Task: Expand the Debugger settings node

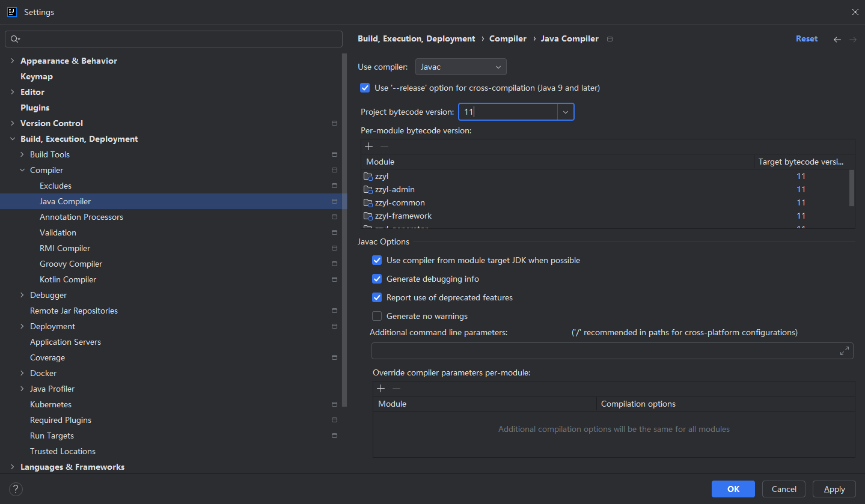Action: click(x=22, y=295)
